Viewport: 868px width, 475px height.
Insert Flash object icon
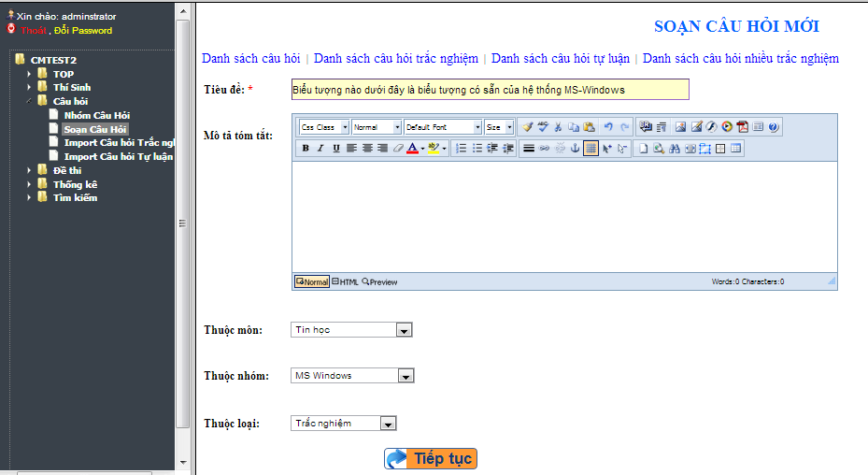click(x=711, y=127)
